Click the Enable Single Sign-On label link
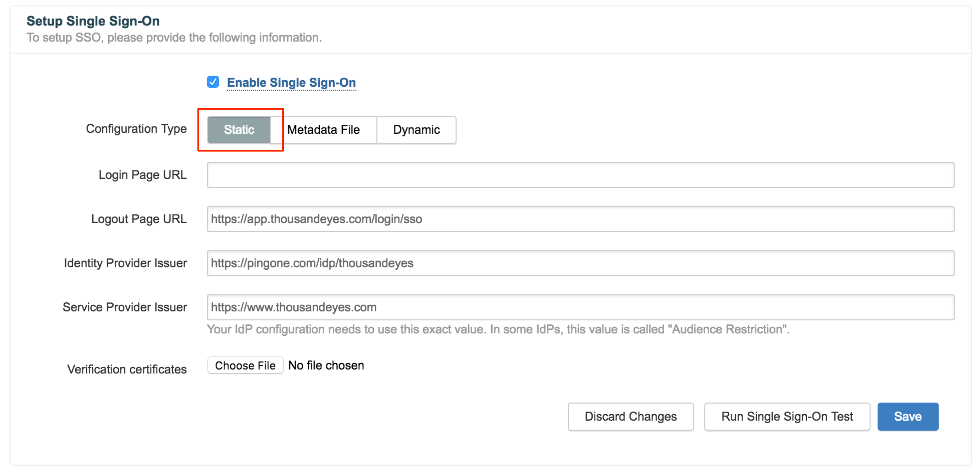 click(x=291, y=83)
